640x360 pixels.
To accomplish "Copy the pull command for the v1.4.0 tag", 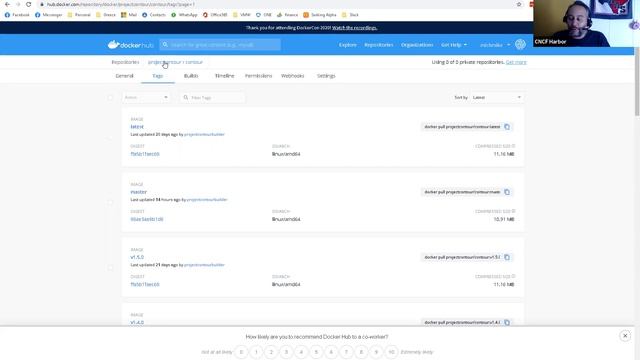I will [507, 322].
